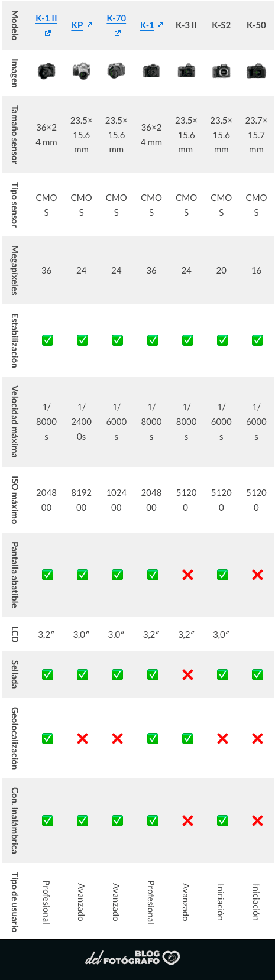Click the K-3 II Sellada red cross
The height and width of the screenshot is (980, 275).
pyautogui.click(x=187, y=674)
